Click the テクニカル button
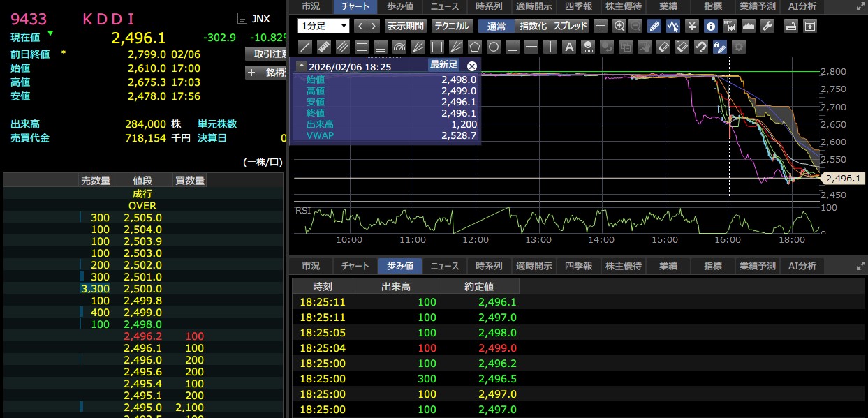The image size is (868, 418). (452, 27)
